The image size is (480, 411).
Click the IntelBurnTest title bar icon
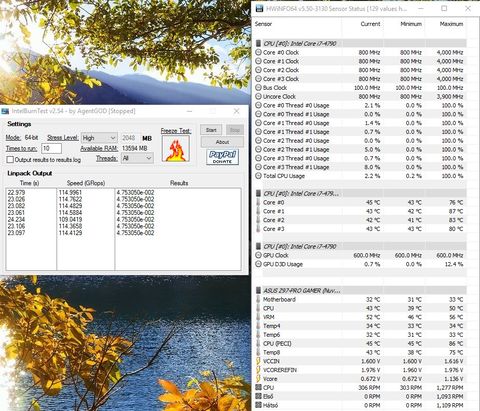5,111
